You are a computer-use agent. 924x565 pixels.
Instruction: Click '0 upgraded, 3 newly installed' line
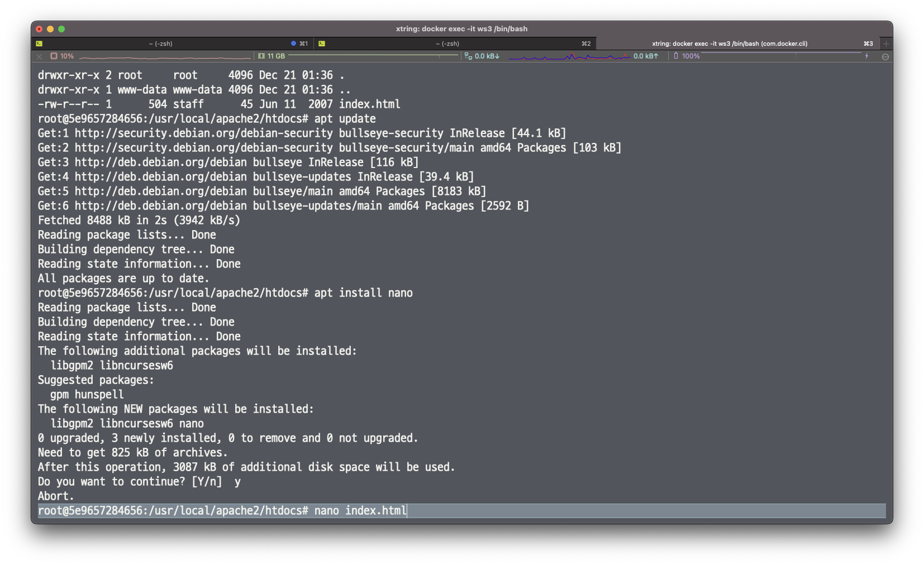228,438
